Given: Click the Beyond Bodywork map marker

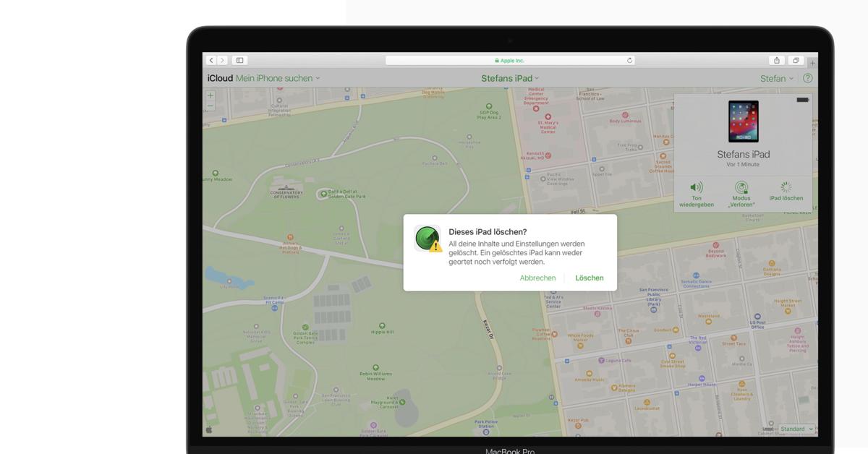Looking at the screenshot, I should coord(716,245).
